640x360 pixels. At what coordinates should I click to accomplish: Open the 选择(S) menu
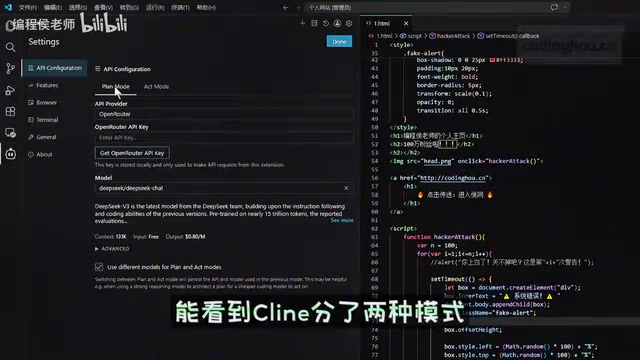pyautogui.click(x=78, y=7)
